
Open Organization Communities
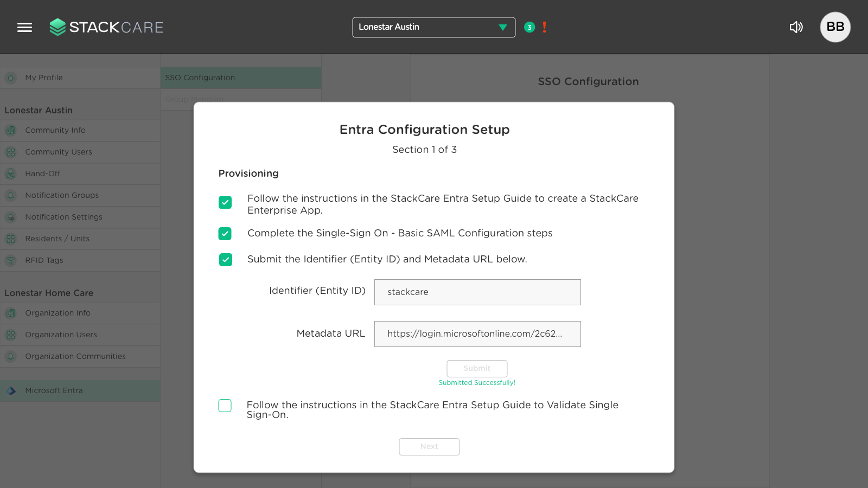pos(80,357)
